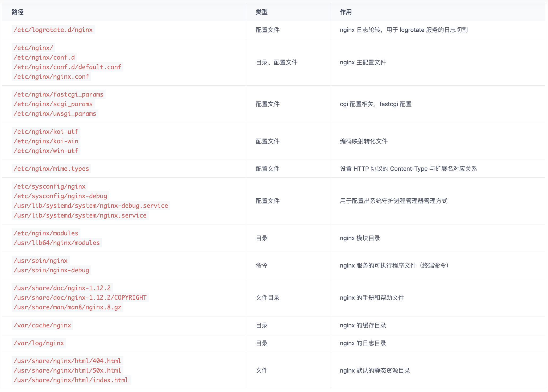Select the '文件' type cell in last row
The image size is (548, 392).
click(x=262, y=370)
